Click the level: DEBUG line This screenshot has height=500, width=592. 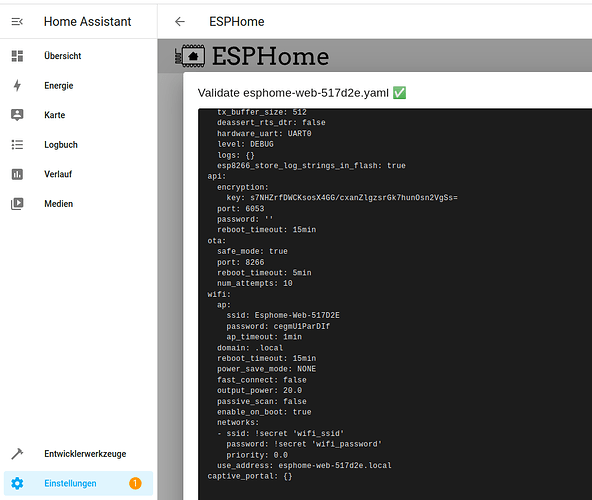[245, 144]
